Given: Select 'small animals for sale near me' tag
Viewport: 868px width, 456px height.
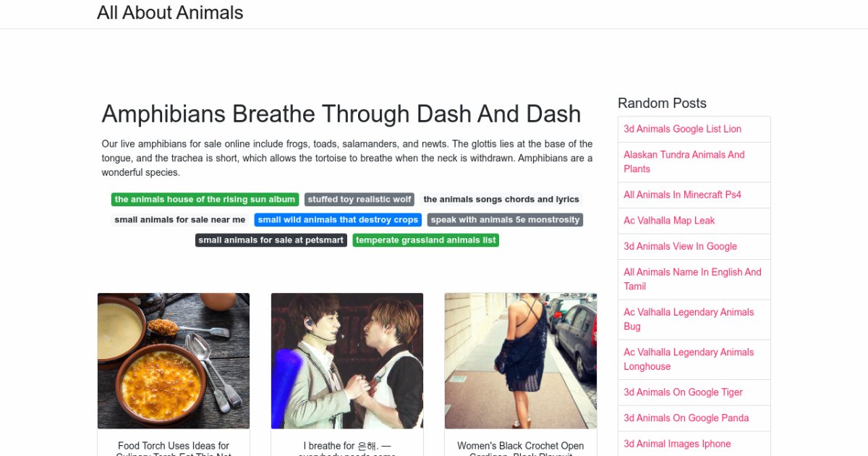Looking at the screenshot, I should click(180, 219).
